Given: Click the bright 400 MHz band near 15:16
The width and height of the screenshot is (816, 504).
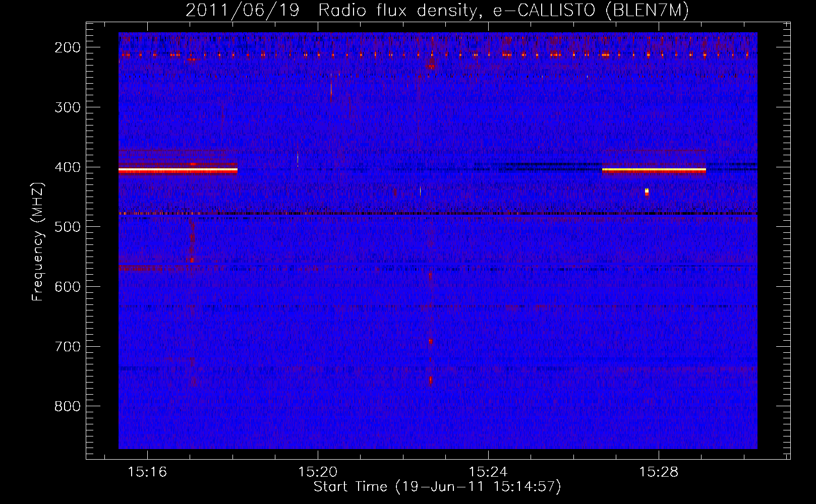Looking at the screenshot, I should [x=178, y=171].
